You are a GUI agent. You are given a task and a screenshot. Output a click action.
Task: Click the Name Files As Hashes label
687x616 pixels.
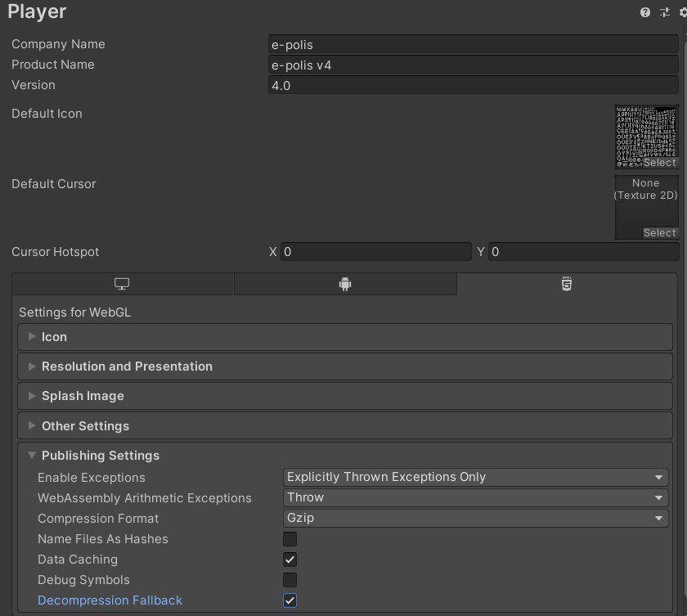(x=103, y=539)
